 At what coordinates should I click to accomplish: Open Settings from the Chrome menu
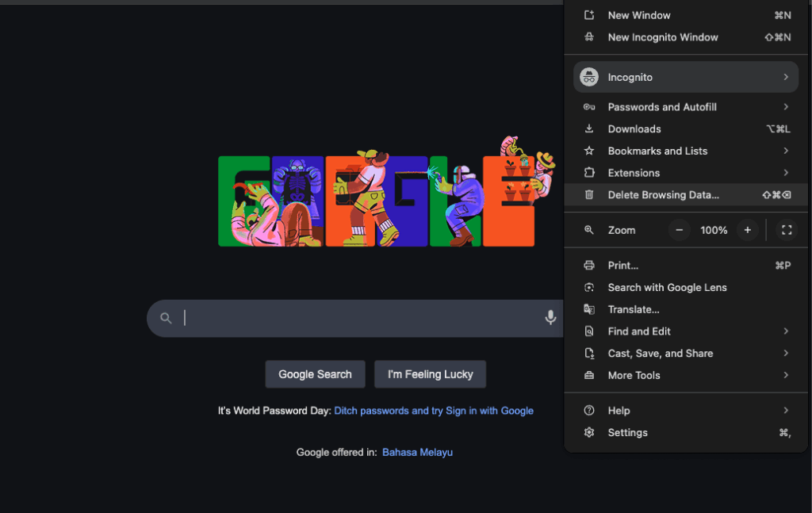click(x=686, y=432)
